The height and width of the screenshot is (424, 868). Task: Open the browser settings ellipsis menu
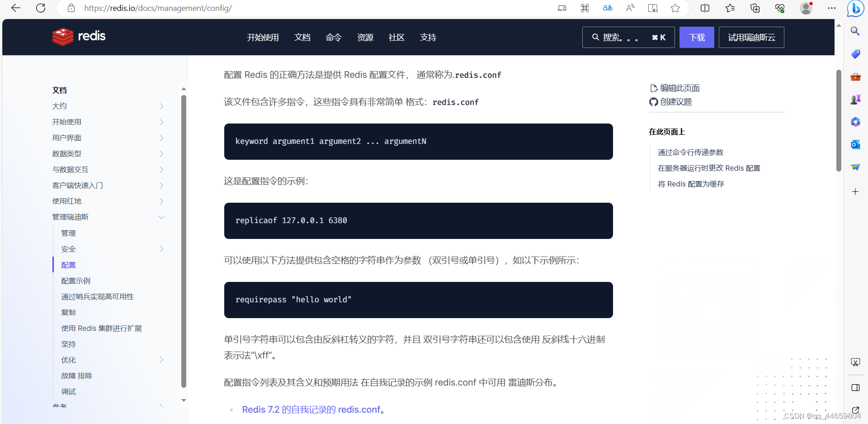coord(832,8)
